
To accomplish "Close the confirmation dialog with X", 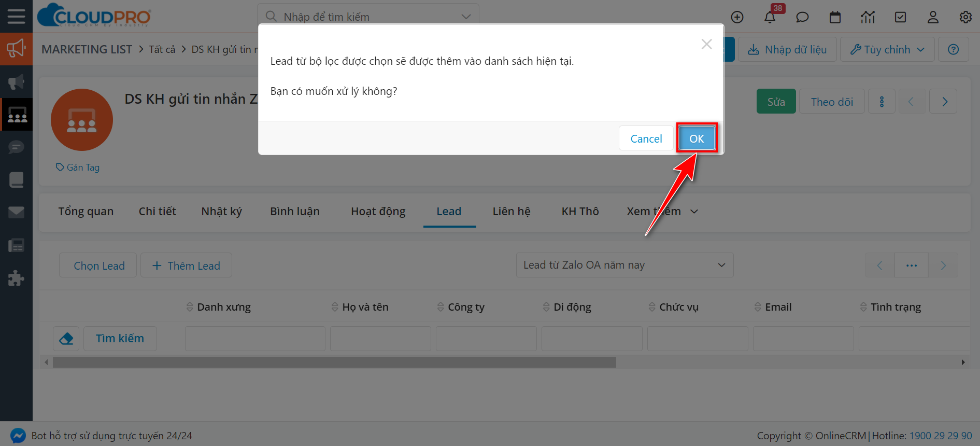I will (706, 44).
